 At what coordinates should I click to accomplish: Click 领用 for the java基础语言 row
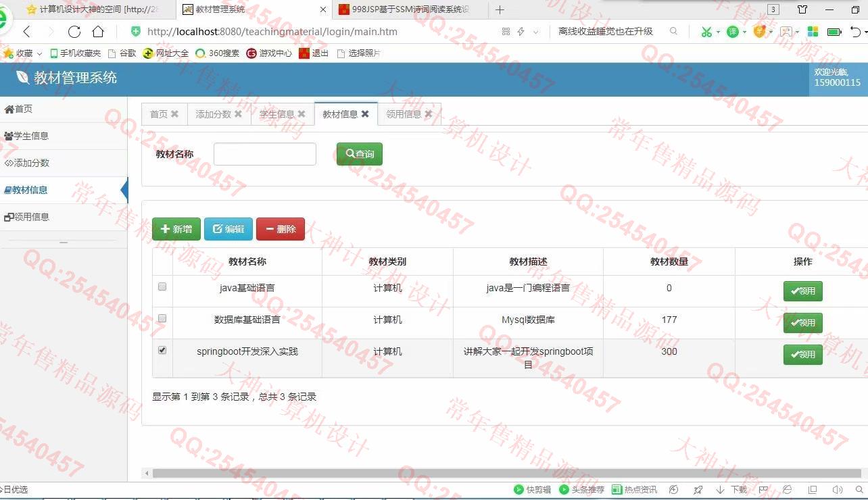(x=803, y=291)
